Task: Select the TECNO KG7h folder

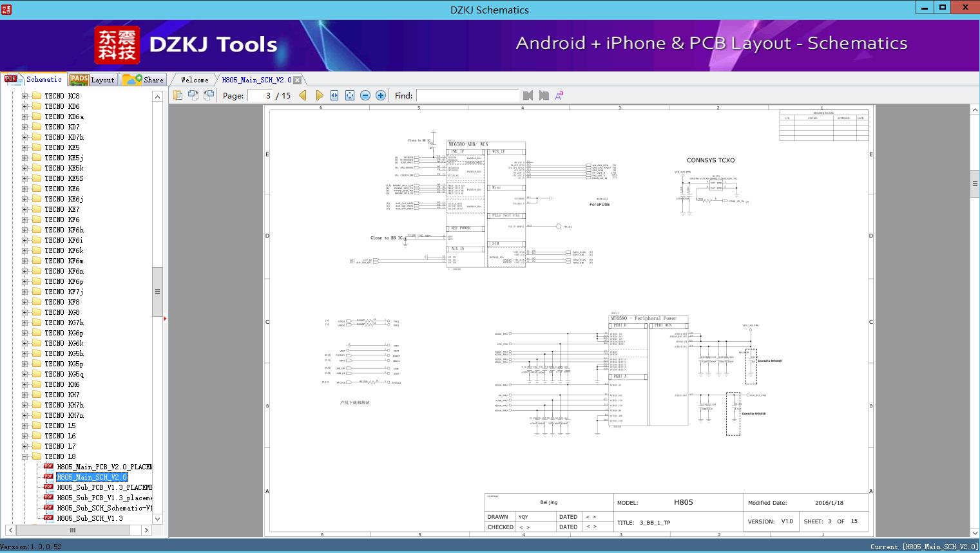Action: (64, 323)
